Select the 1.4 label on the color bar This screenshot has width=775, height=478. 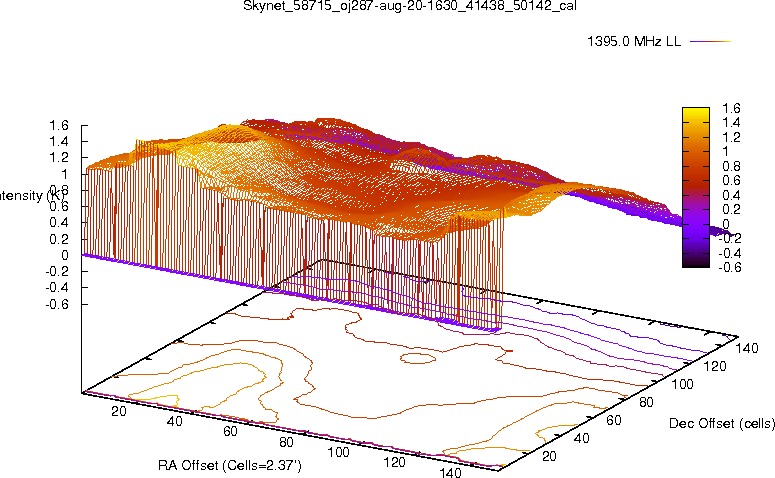click(x=731, y=123)
